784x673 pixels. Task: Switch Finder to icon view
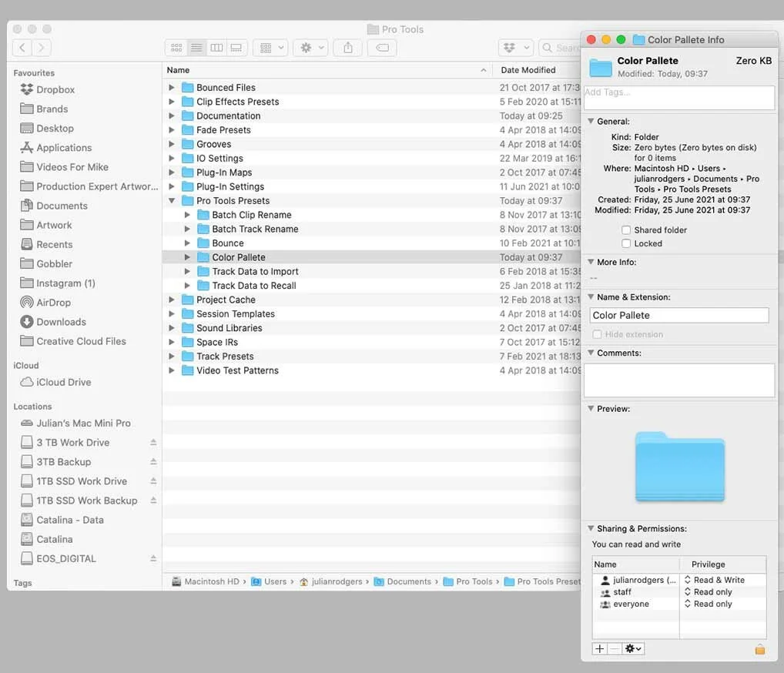(x=176, y=48)
